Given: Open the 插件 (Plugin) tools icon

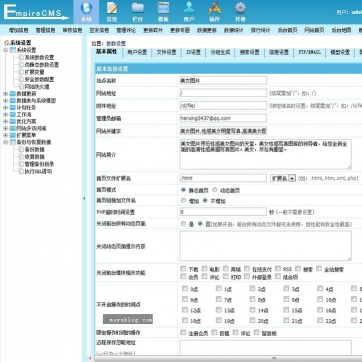Looking at the screenshot, I should point(215,8).
